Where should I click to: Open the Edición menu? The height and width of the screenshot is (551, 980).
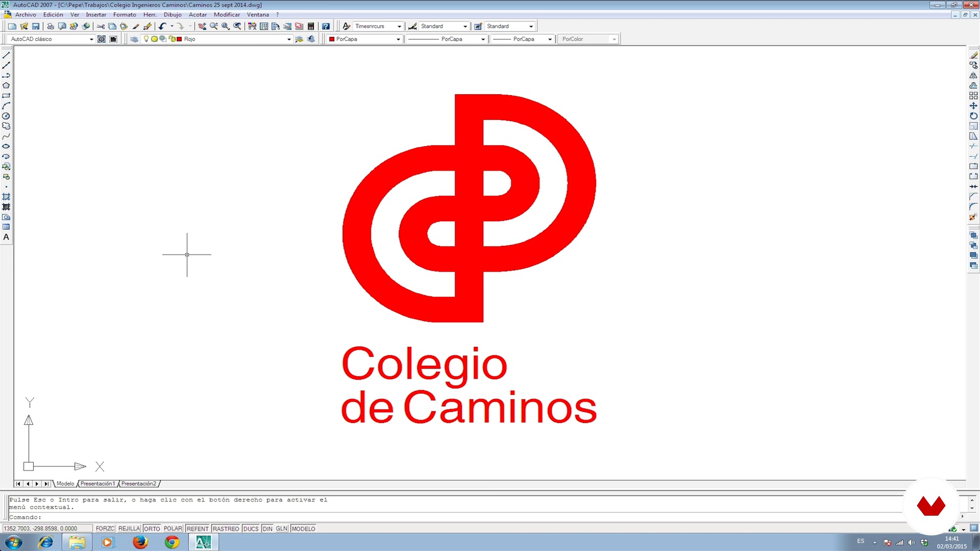pos(53,15)
